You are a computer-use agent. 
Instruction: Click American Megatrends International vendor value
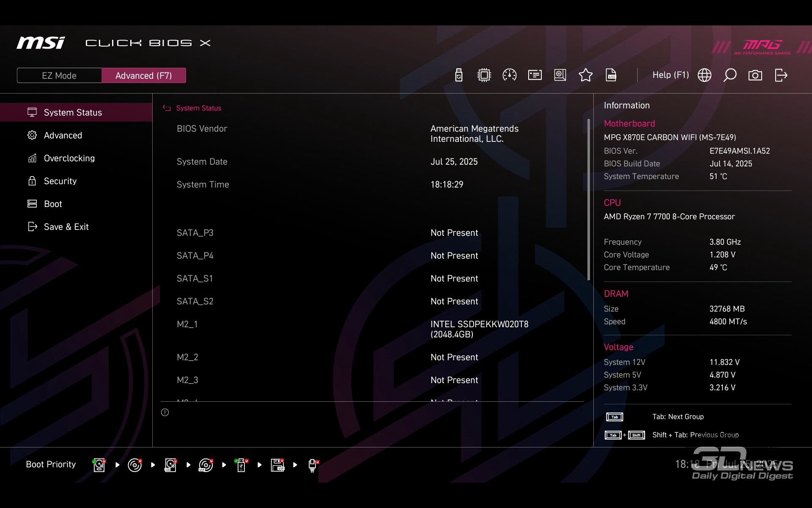(x=475, y=134)
